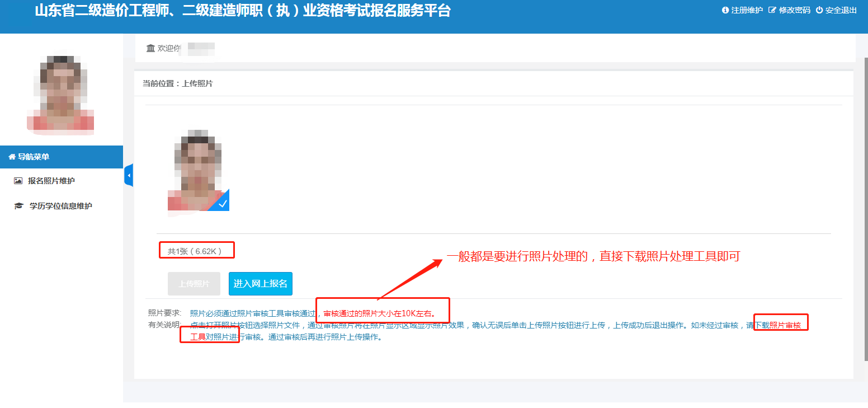Viewport: 868px width, 408px height.
Task: Click the profile photo in the sidebar
Action: pos(60,92)
